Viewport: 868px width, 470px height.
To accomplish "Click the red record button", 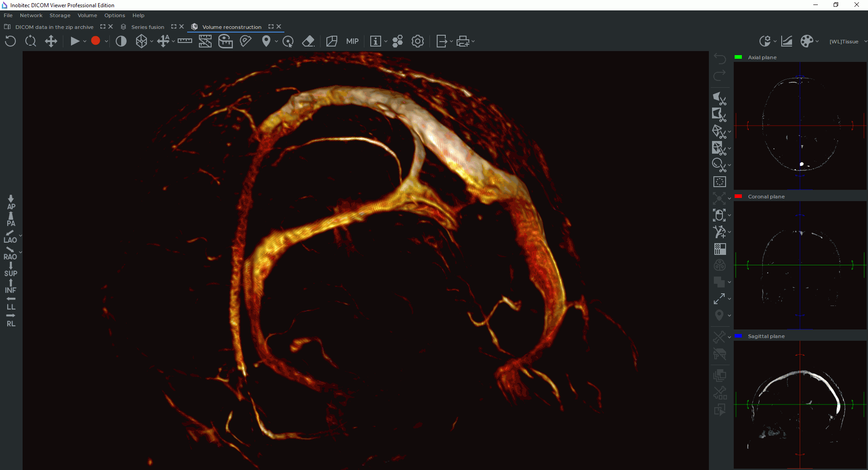I will pyautogui.click(x=95, y=41).
